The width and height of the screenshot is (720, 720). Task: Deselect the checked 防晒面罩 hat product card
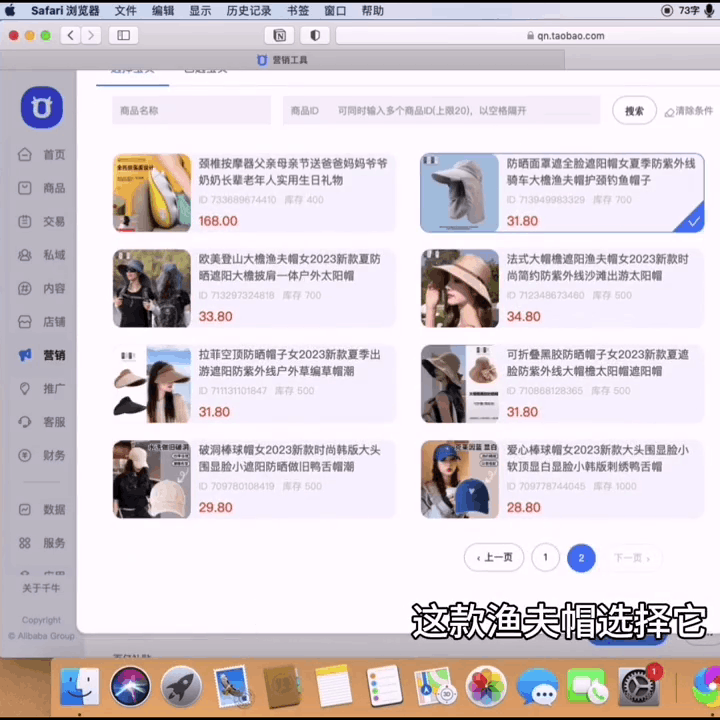562,192
